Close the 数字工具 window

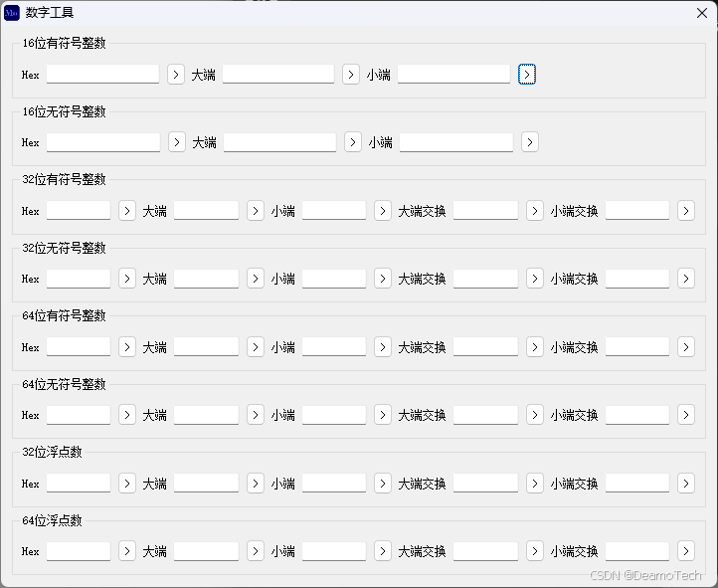[x=702, y=13]
